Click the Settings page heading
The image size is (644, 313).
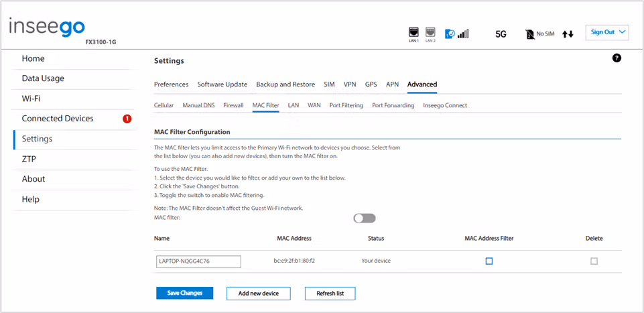click(169, 61)
